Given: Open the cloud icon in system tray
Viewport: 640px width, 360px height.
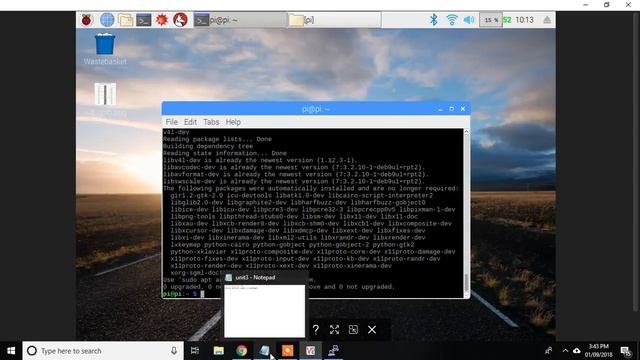Looking at the screenshot, I should point(576,351).
